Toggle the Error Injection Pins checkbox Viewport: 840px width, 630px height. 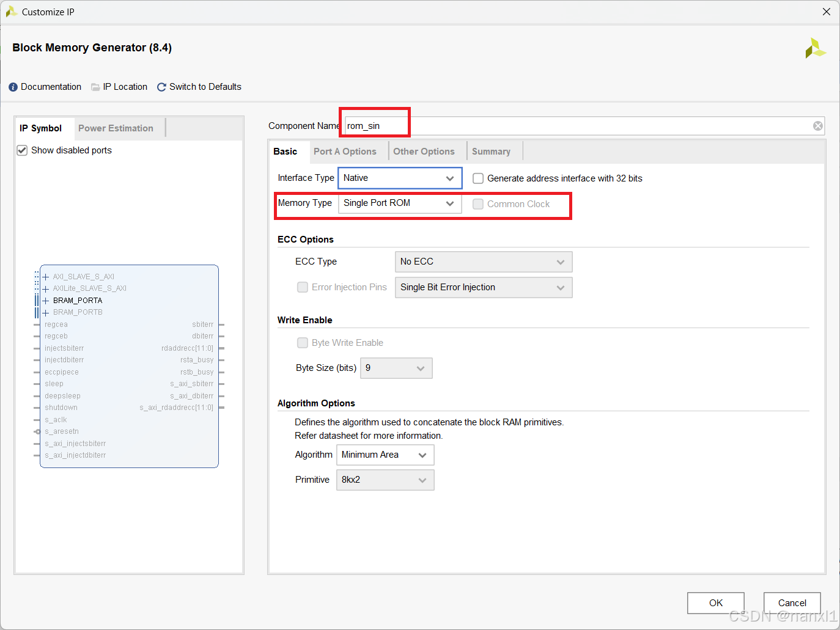[x=303, y=287]
